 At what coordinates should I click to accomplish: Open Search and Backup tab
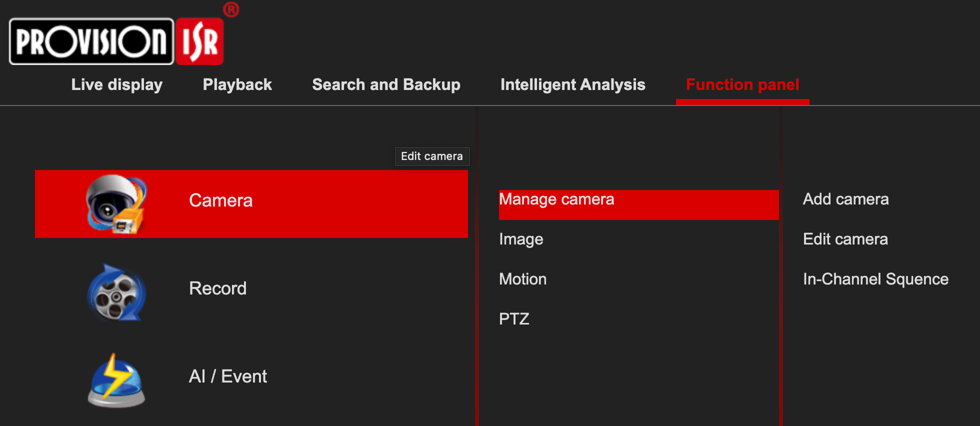pos(386,84)
